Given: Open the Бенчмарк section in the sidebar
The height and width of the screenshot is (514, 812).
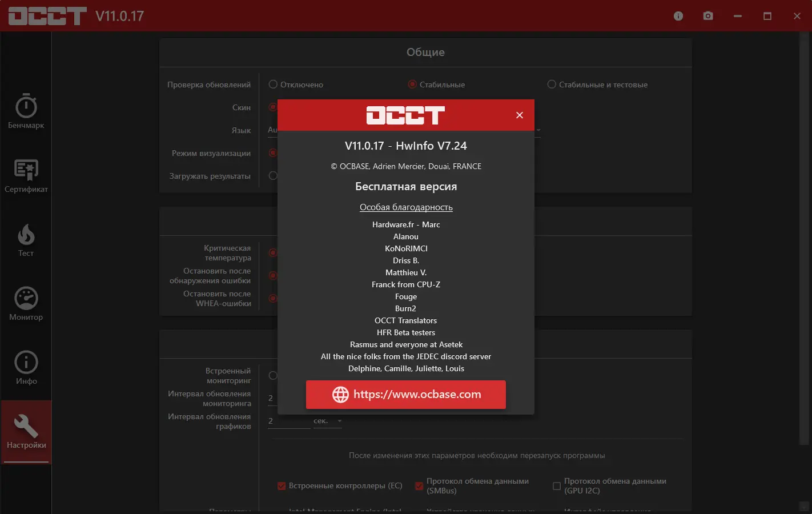Looking at the screenshot, I should [x=26, y=111].
